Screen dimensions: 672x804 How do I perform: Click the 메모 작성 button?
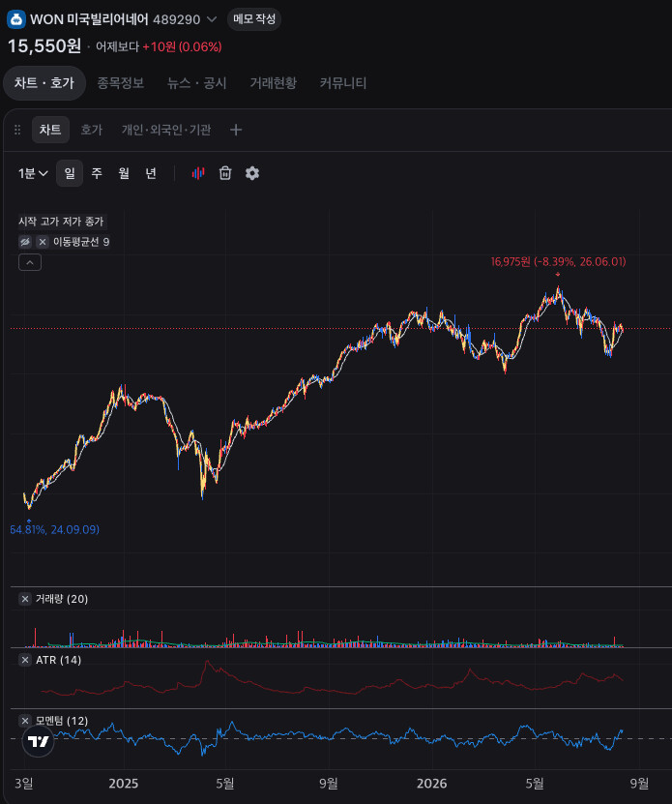[254, 19]
